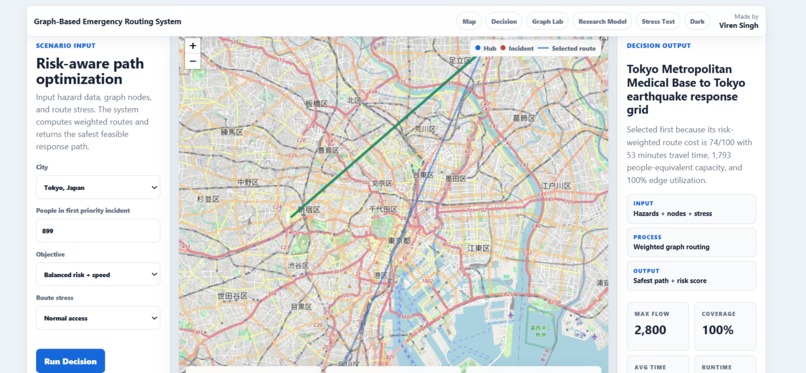Expand the City dropdown showing Tokyo, Japan
The height and width of the screenshot is (373, 806).
point(98,188)
